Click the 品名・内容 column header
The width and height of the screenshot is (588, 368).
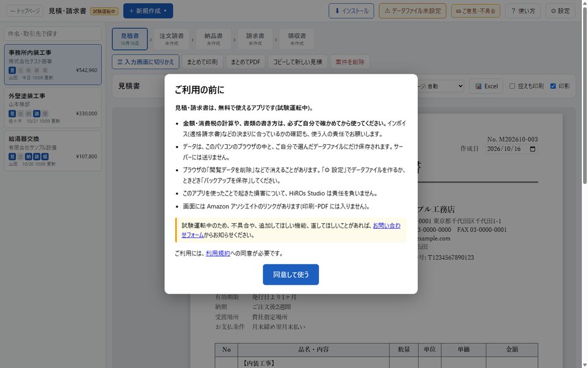(x=314, y=349)
